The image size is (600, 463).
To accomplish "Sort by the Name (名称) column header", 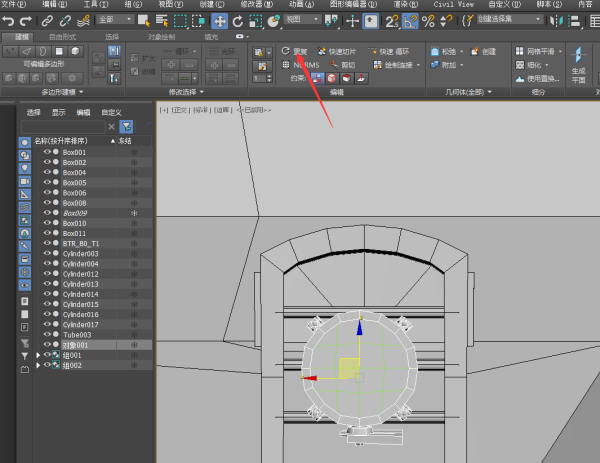I will (74, 141).
